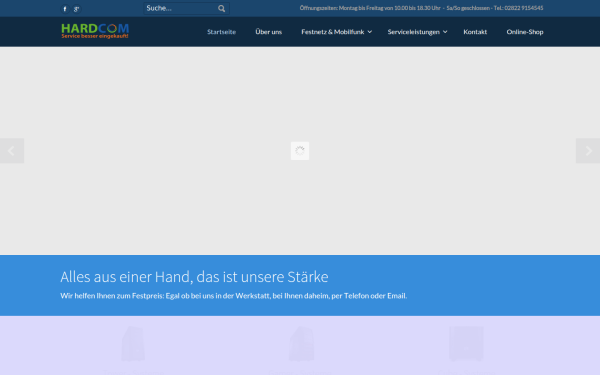This screenshot has width=600, height=375.
Task: Click the HARDCOM logo
Action: point(95,31)
